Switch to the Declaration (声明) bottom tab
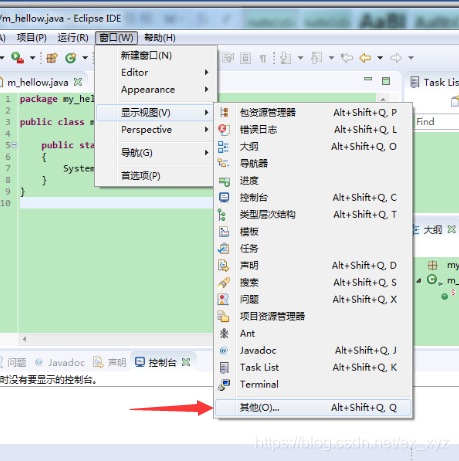 coord(110,362)
